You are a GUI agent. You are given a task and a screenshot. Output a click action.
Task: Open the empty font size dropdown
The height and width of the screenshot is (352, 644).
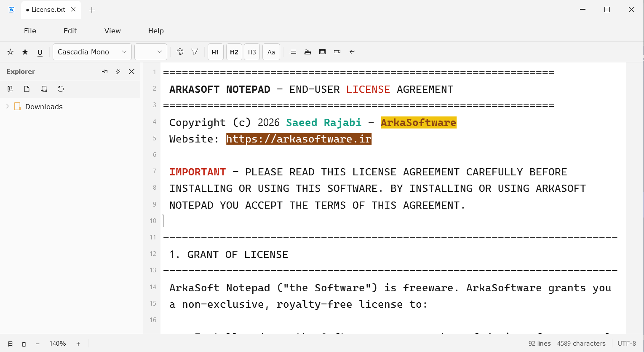coord(151,52)
